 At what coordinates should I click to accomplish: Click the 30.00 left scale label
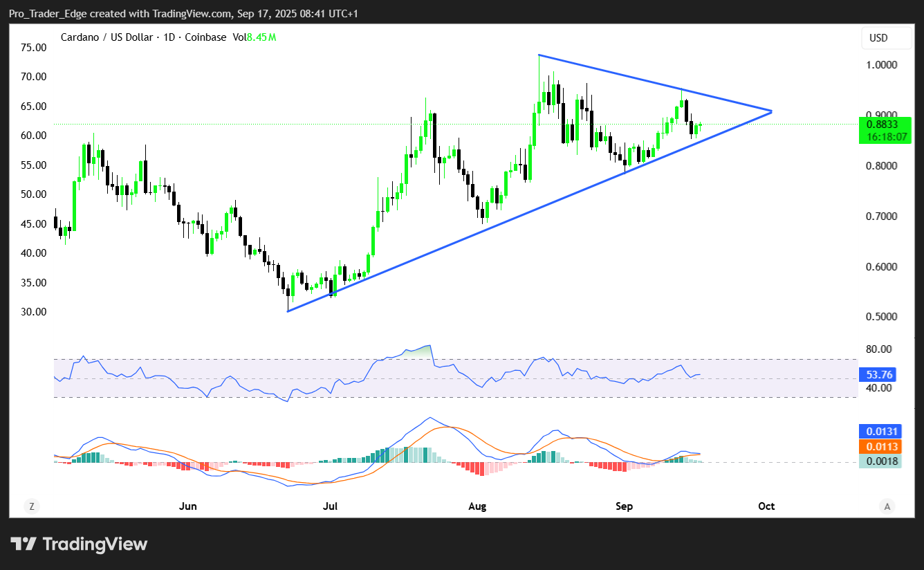point(34,312)
